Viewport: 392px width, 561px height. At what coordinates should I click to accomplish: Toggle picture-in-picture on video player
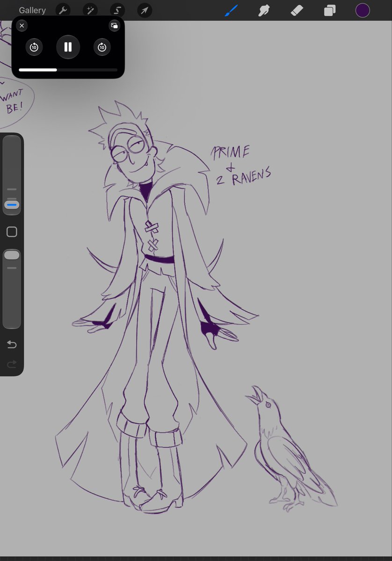(114, 25)
